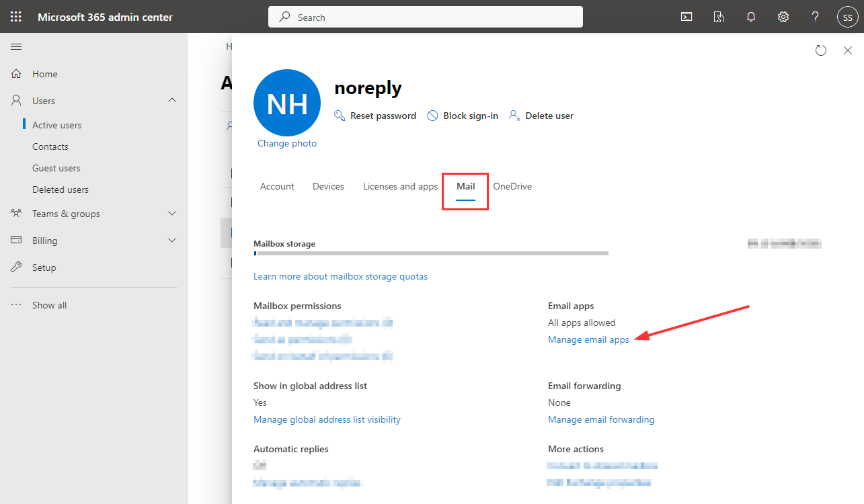The height and width of the screenshot is (504, 864).
Task: Open Learn more about mailbox storage quotas
Action: [340, 276]
